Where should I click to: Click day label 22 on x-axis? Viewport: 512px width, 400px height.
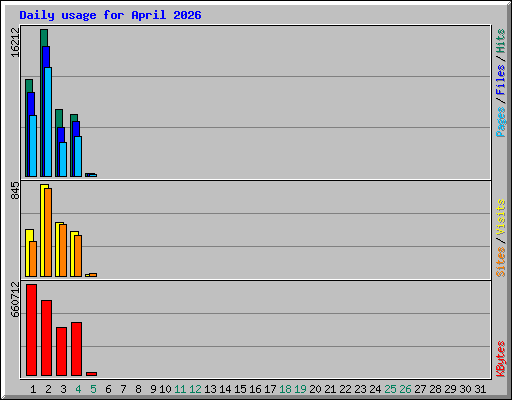pos(345,389)
